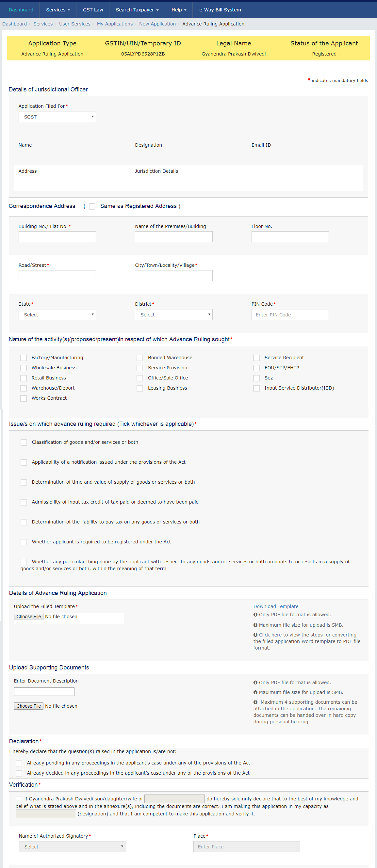Screen dimensions: 377x868
Task: Expand the State select dropdown
Action: [57, 315]
